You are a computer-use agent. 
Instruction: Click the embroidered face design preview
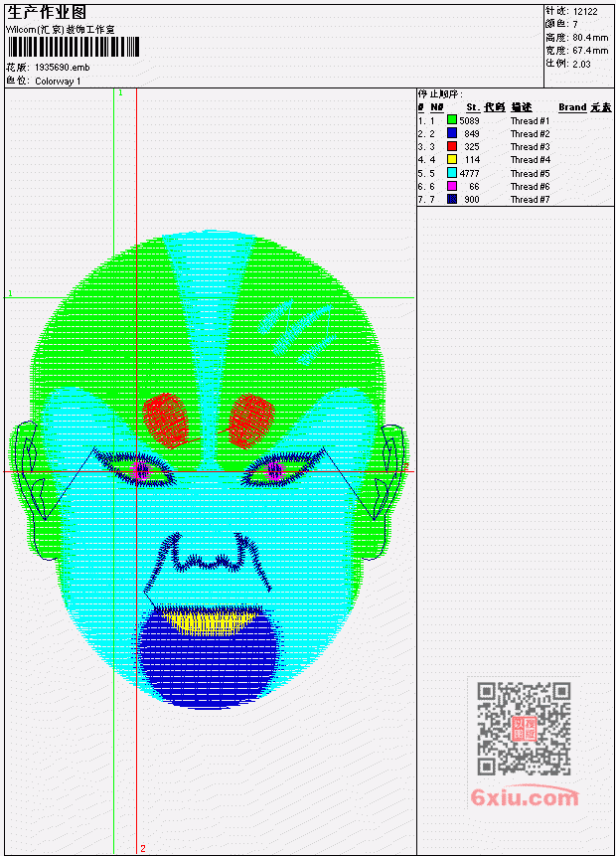(x=209, y=469)
